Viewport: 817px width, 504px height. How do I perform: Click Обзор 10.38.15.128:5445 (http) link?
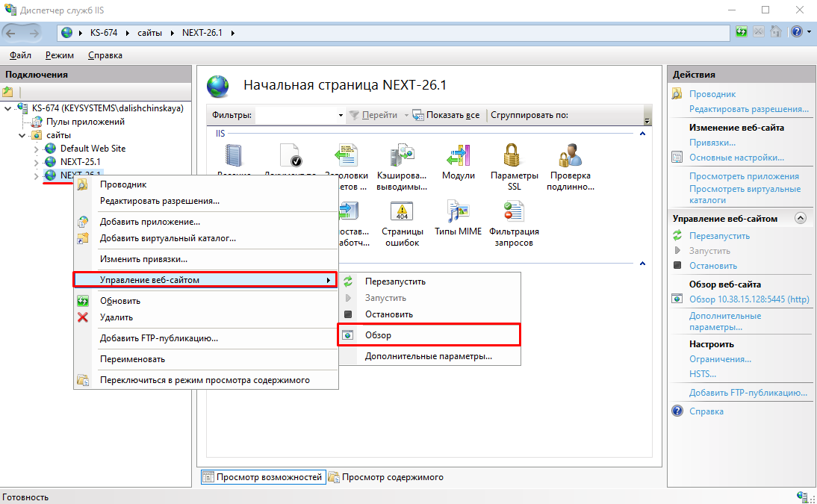[748, 299]
